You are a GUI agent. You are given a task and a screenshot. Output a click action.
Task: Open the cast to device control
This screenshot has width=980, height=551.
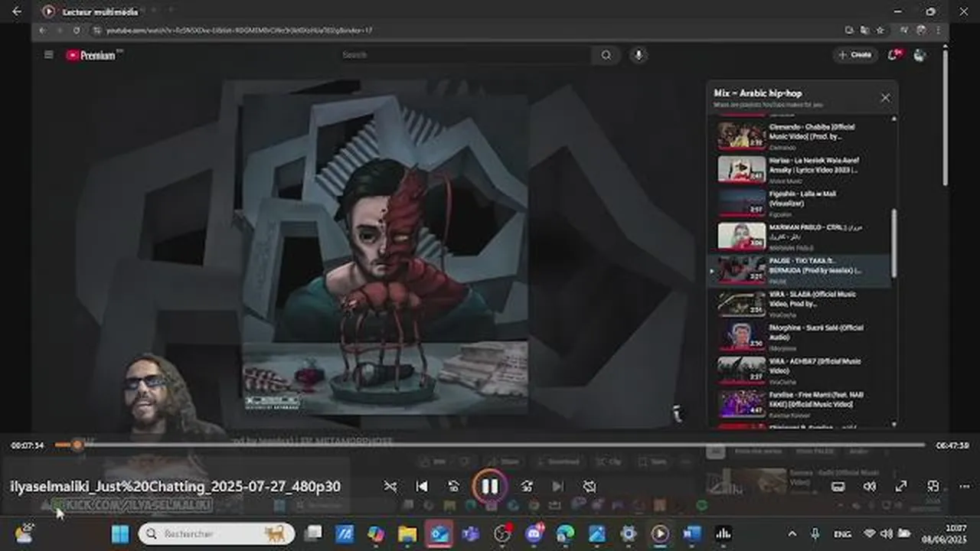tap(838, 486)
